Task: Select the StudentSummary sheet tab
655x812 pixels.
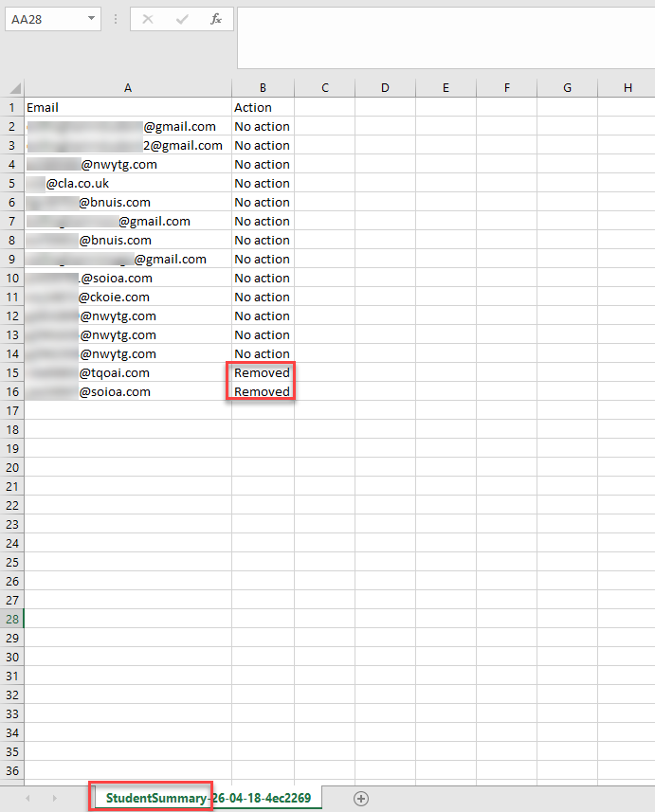Action: 208,798
